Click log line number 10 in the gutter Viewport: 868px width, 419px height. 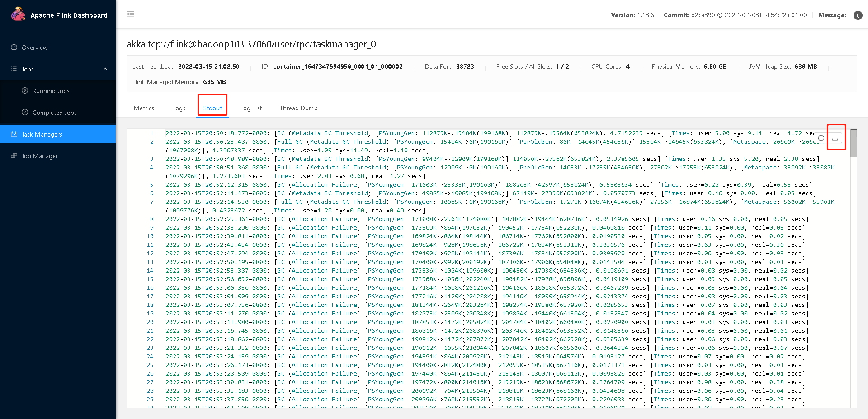(150, 236)
